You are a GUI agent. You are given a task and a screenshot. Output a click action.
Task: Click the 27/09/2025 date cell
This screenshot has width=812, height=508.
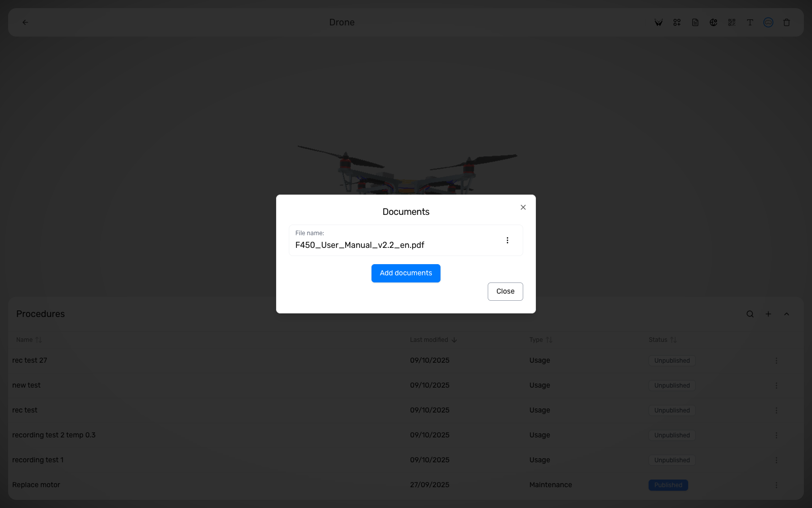pyautogui.click(x=430, y=485)
